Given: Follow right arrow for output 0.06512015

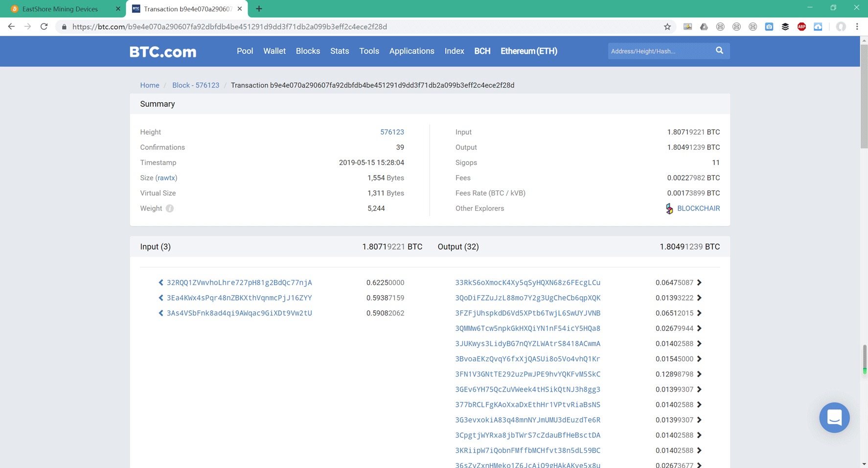Looking at the screenshot, I should [x=699, y=313].
